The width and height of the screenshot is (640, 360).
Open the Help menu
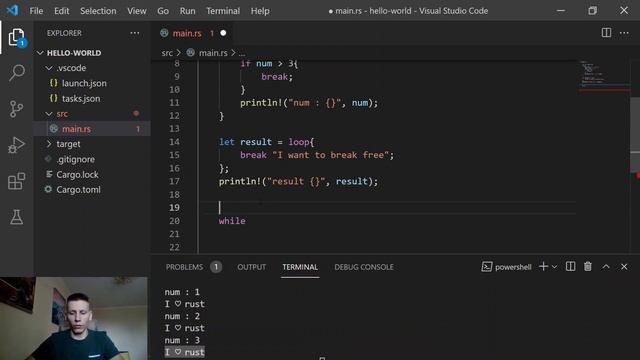260,11
